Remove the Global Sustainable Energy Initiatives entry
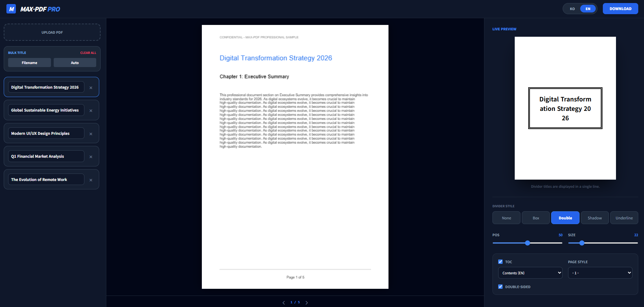Viewport: 644px width, 307px height. coord(91,110)
